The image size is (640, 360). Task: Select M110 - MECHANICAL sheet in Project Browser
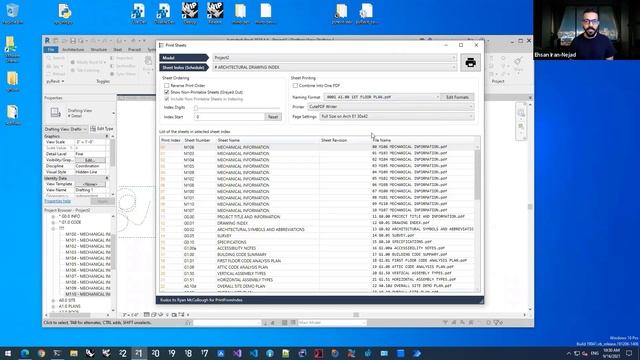tap(87, 294)
